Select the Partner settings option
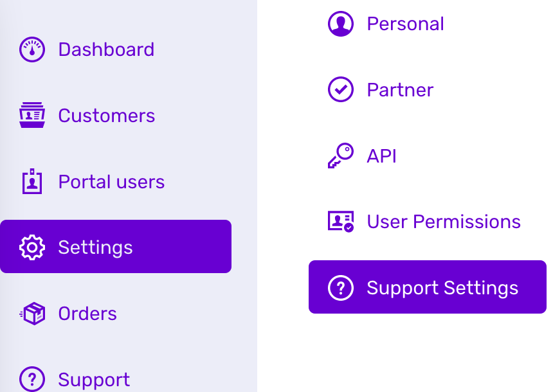 tap(400, 90)
